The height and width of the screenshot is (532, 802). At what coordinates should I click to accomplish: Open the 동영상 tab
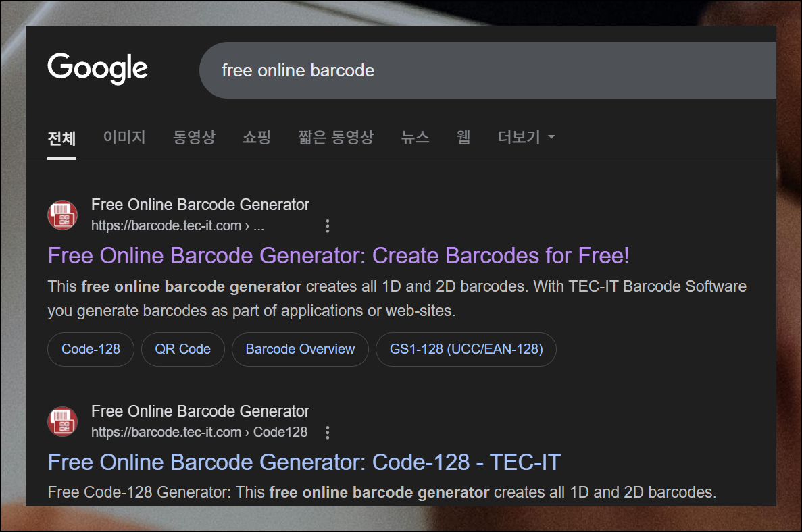coord(194,137)
